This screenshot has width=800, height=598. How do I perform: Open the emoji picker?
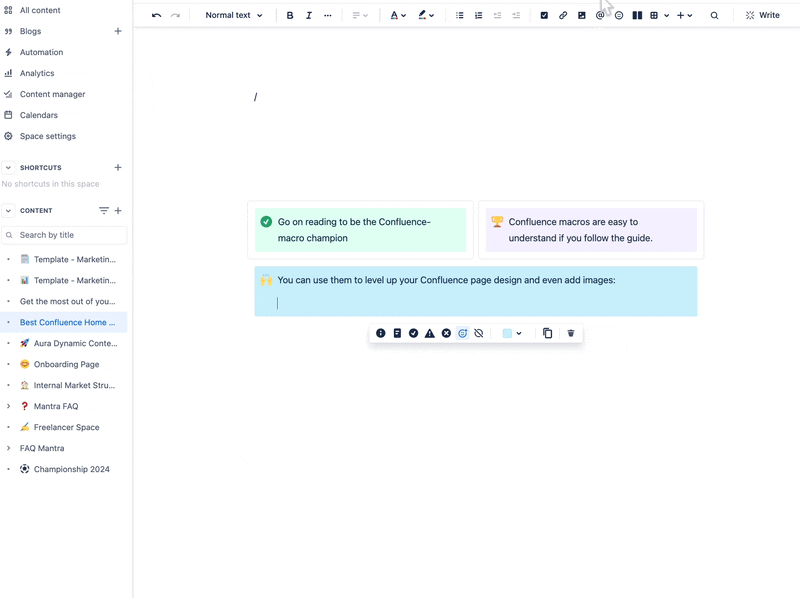[619, 15]
